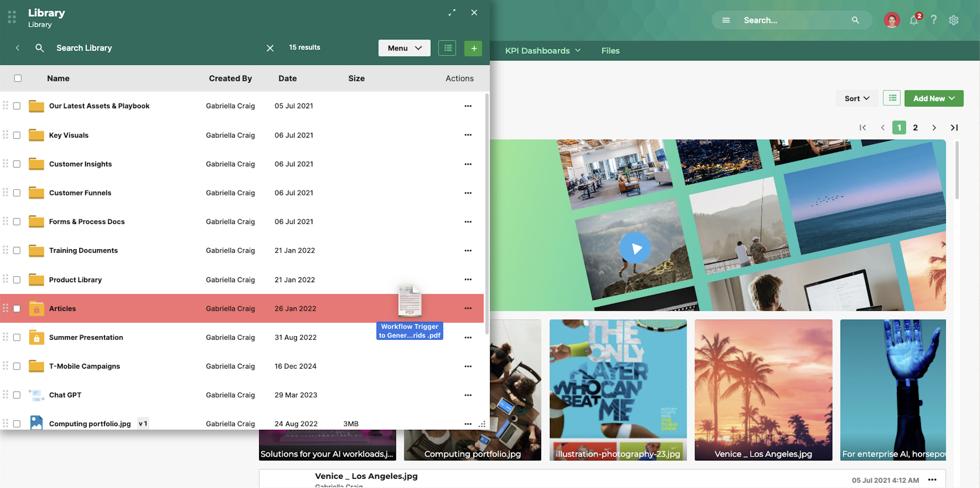Open the Venice _ Los Angeles.jpg thumbnail
980x488 pixels.
(763, 390)
